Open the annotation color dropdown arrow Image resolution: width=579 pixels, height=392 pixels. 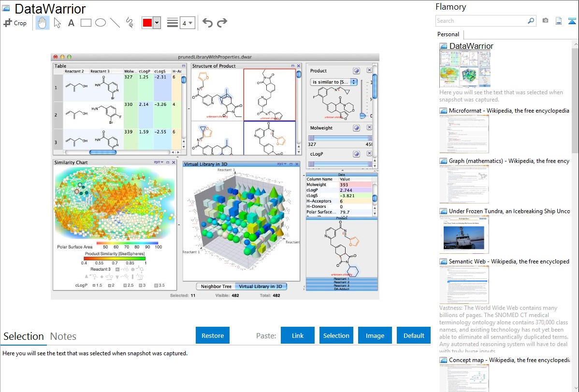[157, 23]
